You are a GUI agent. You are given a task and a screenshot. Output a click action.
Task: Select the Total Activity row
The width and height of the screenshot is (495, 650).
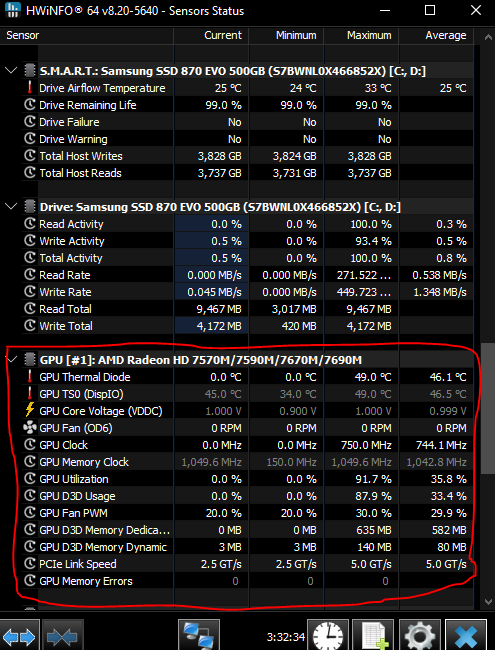(x=248, y=258)
